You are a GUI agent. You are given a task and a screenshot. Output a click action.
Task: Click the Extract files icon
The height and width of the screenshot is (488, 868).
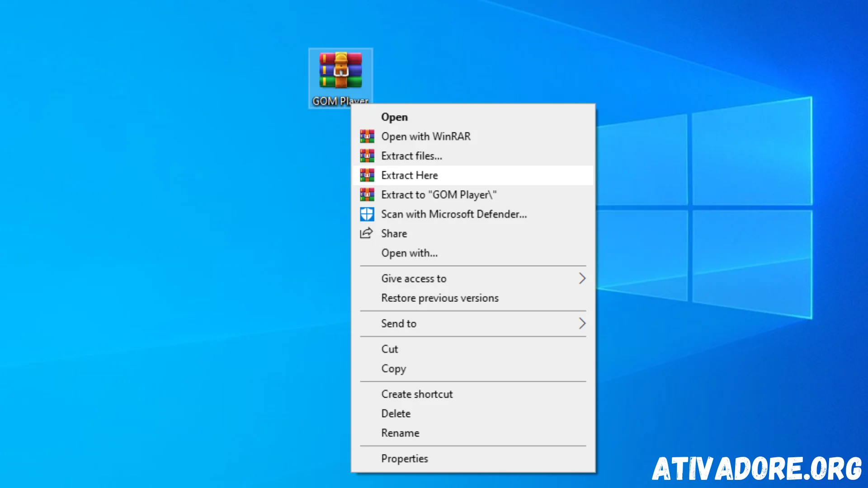(367, 155)
